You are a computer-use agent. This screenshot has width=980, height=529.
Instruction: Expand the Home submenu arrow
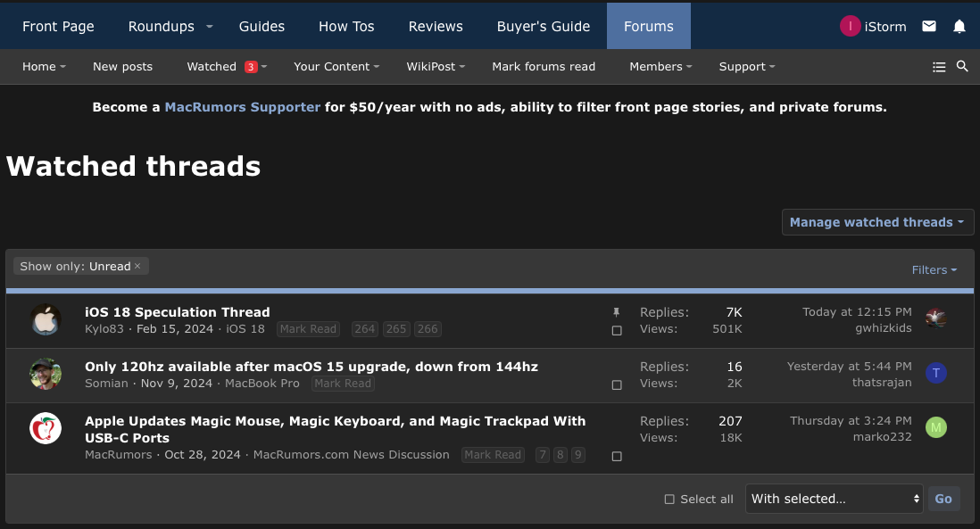click(x=63, y=67)
